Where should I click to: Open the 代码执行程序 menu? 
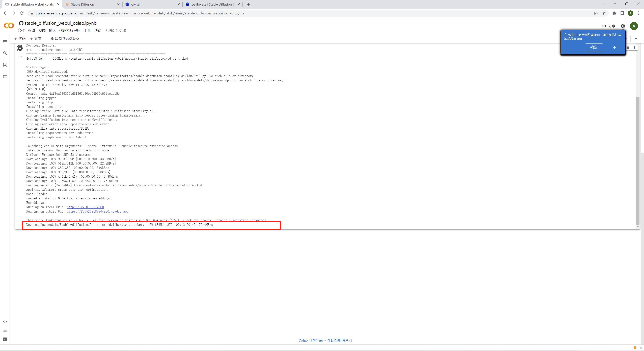(x=70, y=31)
